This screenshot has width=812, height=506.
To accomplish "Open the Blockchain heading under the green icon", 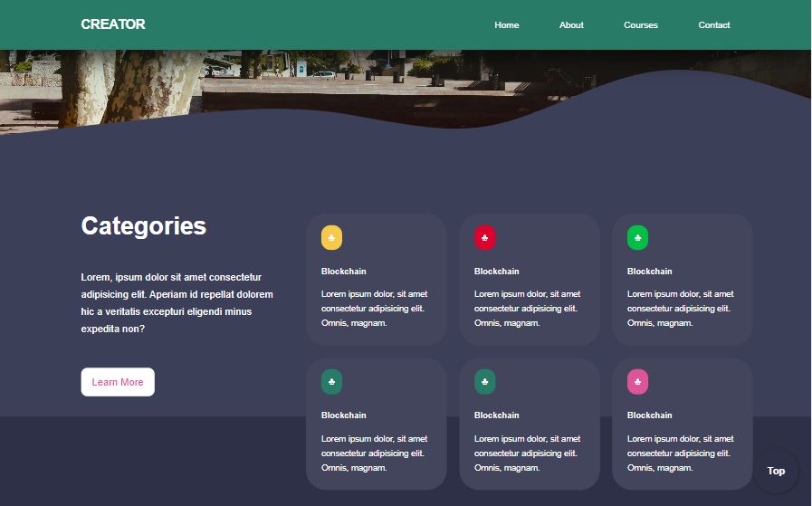I will point(650,272).
